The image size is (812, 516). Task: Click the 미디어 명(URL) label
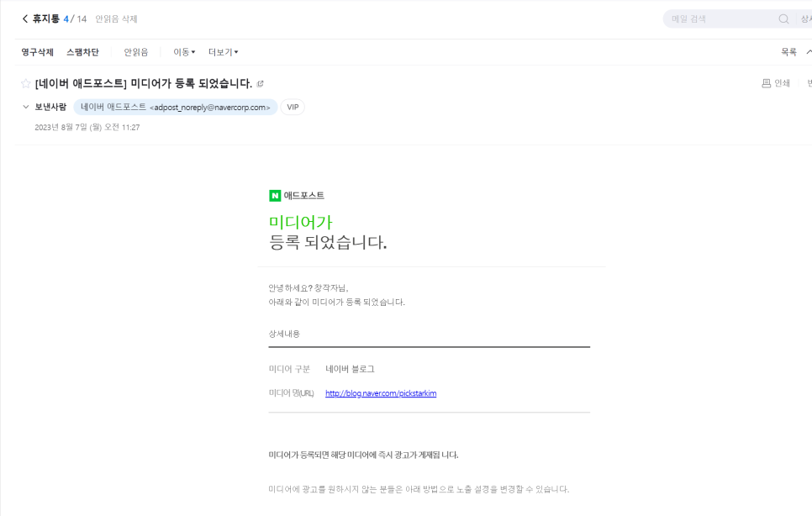tap(291, 393)
